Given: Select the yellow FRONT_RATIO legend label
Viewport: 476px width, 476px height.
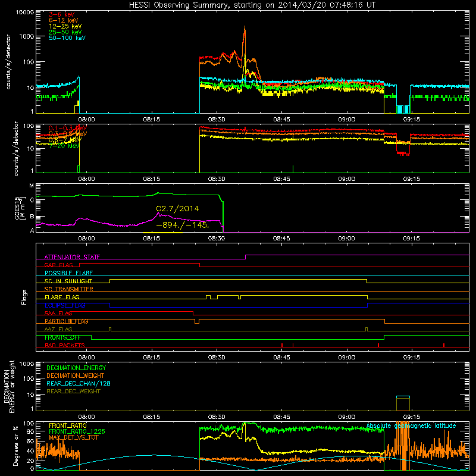Looking at the screenshot, I should click(68, 425).
